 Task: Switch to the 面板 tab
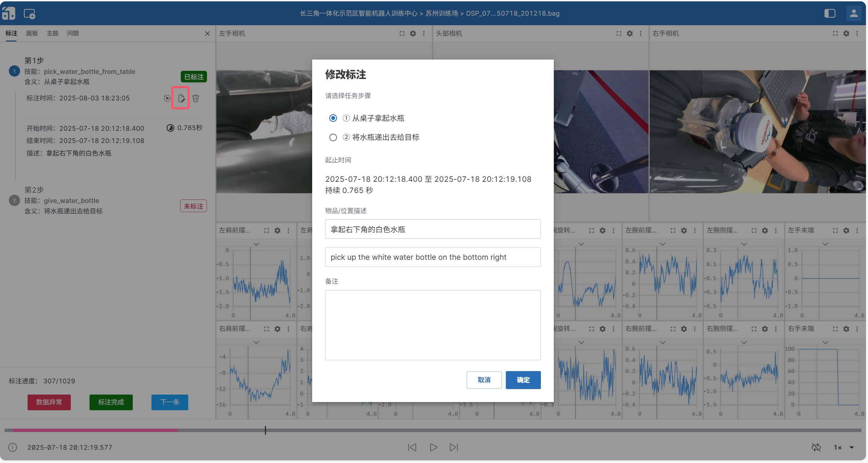coord(32,33)
